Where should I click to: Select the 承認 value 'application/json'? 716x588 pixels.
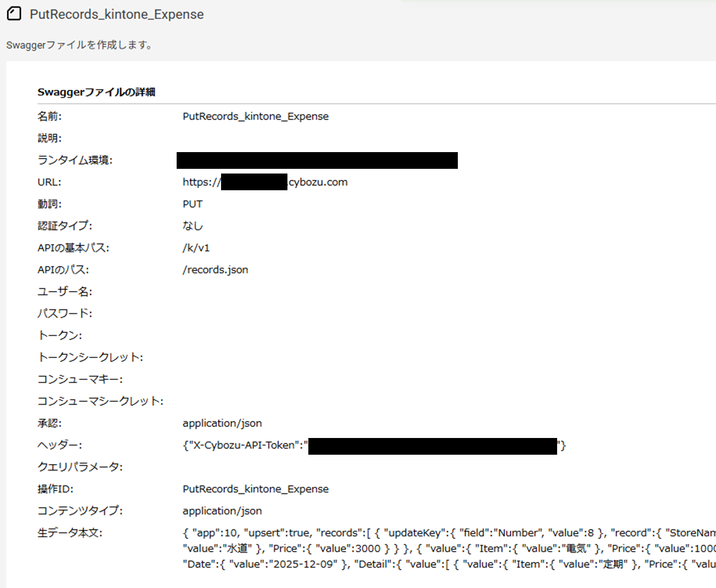click(222, 423)
